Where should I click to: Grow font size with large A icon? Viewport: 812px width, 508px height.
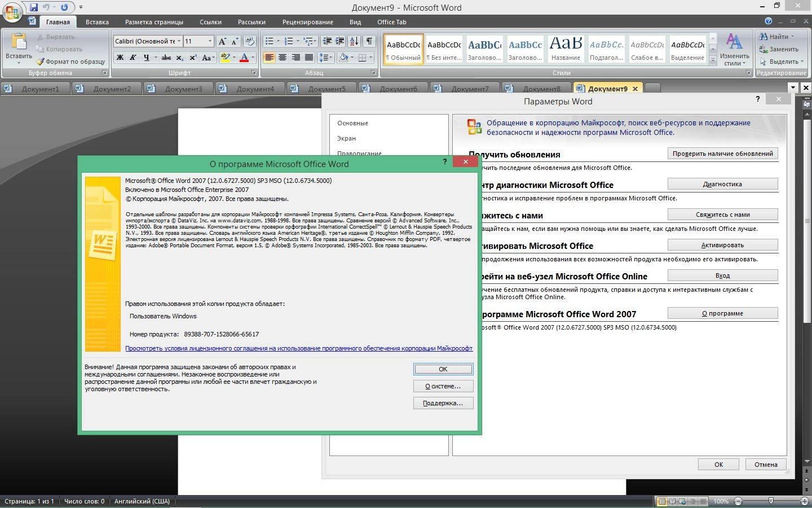pos(222,41)
